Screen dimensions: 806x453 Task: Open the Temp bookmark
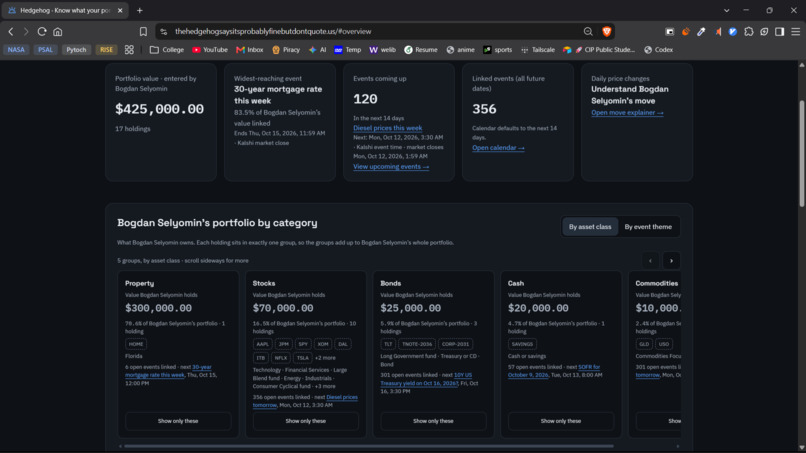(347, 50)
